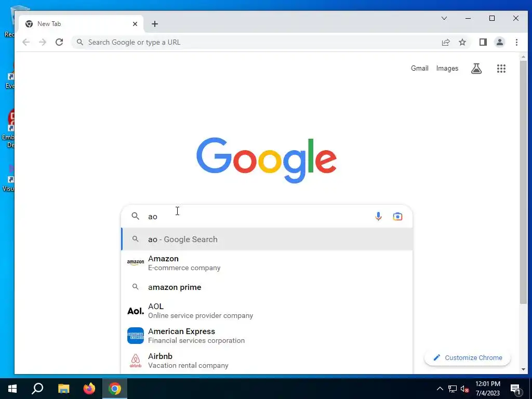
Task: Search by image with camera icon
Action: 397,216
